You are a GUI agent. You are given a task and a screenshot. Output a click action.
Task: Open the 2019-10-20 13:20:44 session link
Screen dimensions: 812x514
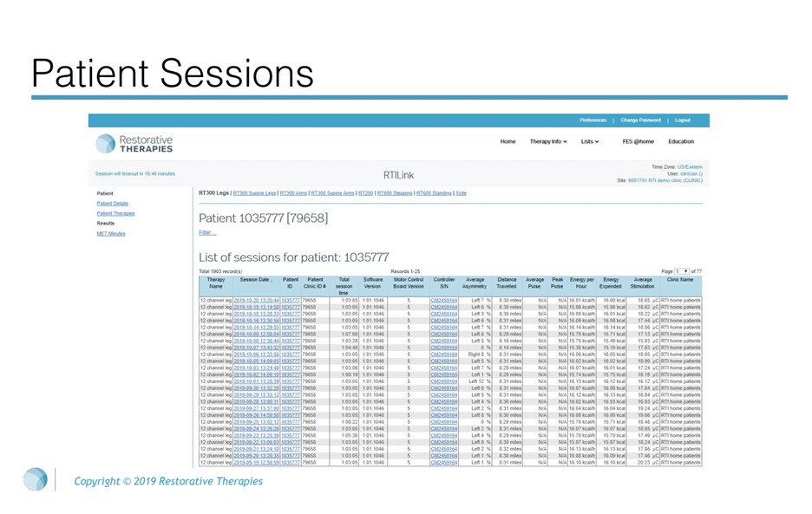[256, 299]
